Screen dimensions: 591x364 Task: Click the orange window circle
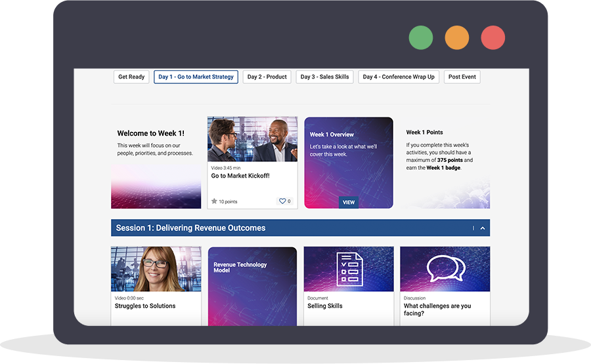pos(457,37)
